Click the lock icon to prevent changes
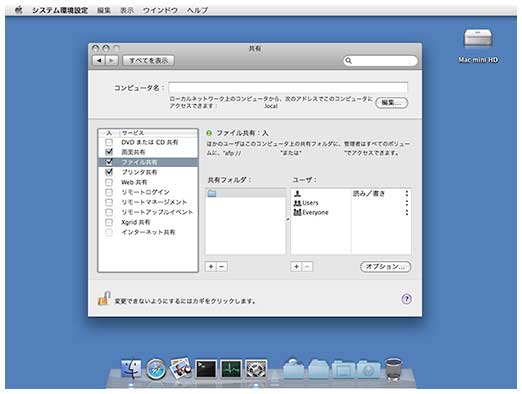The width and height of the screenshot is (522, 394). (104, 298)
